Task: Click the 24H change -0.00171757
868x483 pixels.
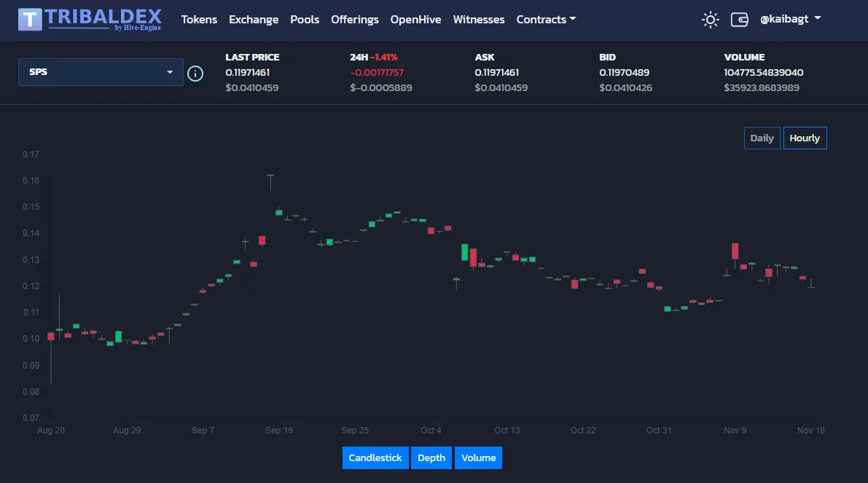Action: point(377,72)
